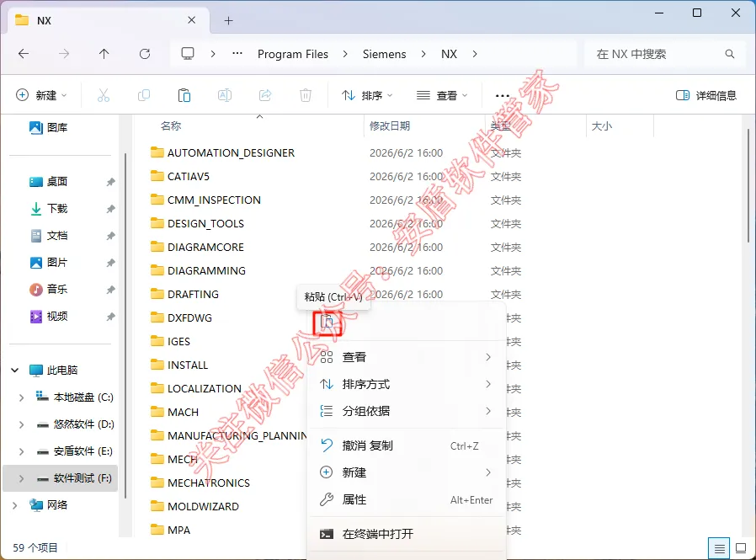Open hidden breadcrumb path ellipsis
The height and width of the screenshot is (560, 756).
[x=237, y=54]
